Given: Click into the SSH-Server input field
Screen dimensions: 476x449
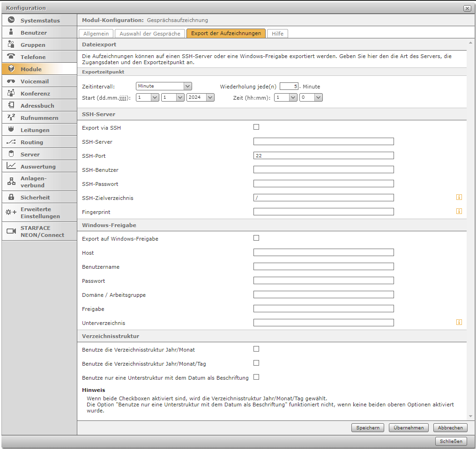Looking at the screenshot, I should 323,141.
